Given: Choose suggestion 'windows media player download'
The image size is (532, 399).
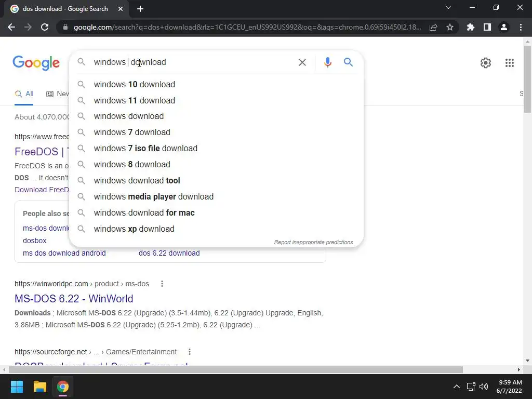Looking at the screenshot, I should coord(216,197).
